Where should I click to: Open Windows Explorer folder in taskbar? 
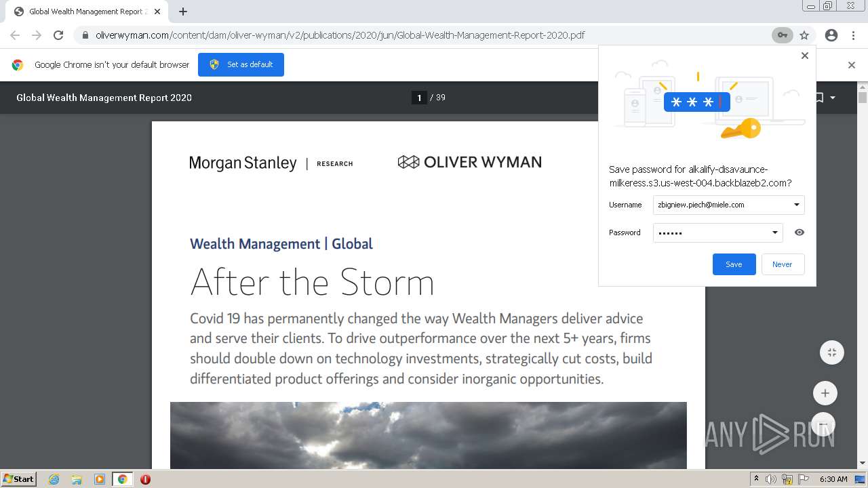coord(77,479)
